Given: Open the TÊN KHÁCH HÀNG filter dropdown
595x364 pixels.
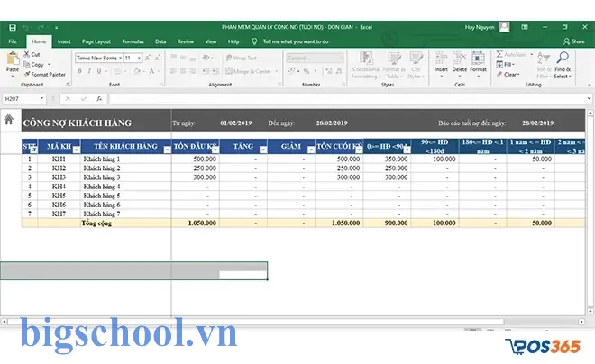Looking at the screenshot, I should tap(168, 150).
